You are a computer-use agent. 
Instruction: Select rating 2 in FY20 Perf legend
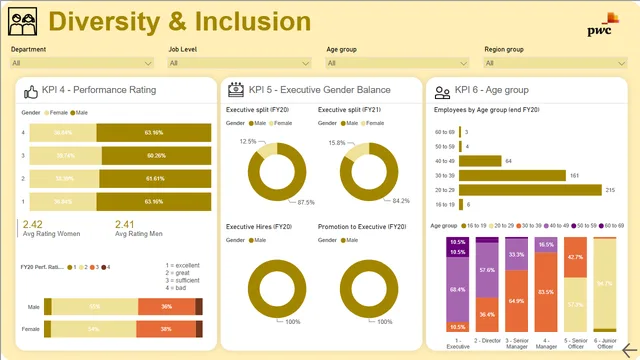[x=83, y=267]
